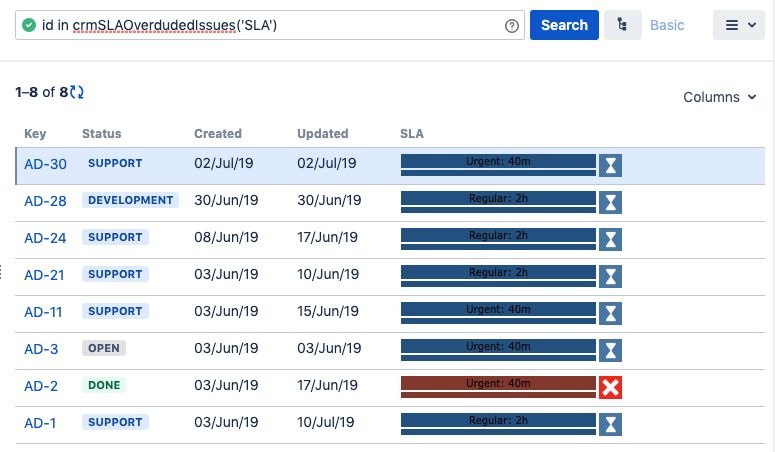Sort by the Created column header

click(218, 133)
